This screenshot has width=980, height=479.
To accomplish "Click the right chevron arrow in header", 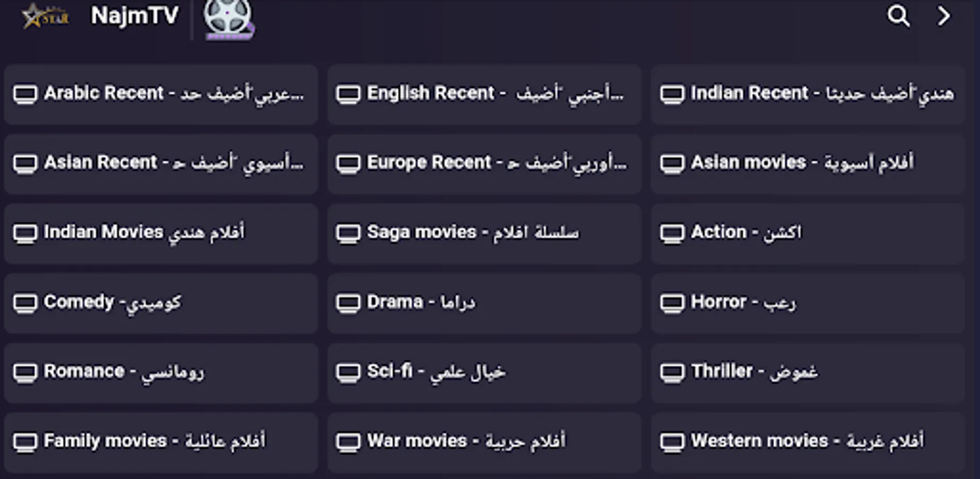I will pyautogui.click(x=944, y=16).
